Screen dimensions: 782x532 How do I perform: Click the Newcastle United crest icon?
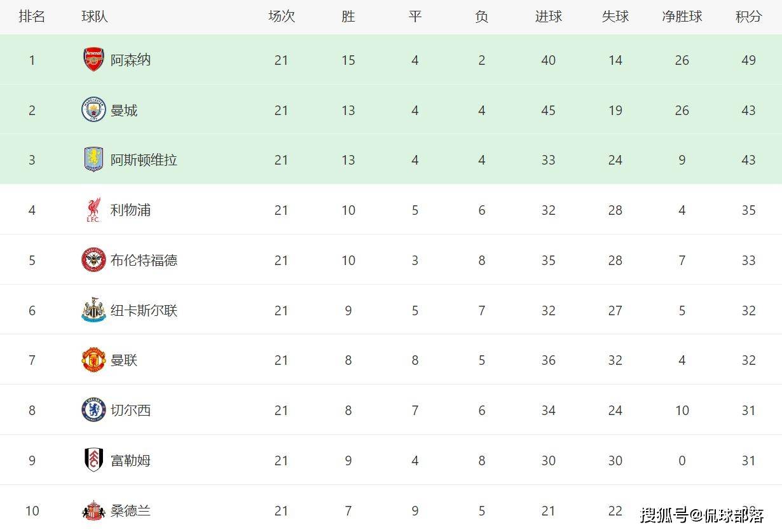coord(93,310)
